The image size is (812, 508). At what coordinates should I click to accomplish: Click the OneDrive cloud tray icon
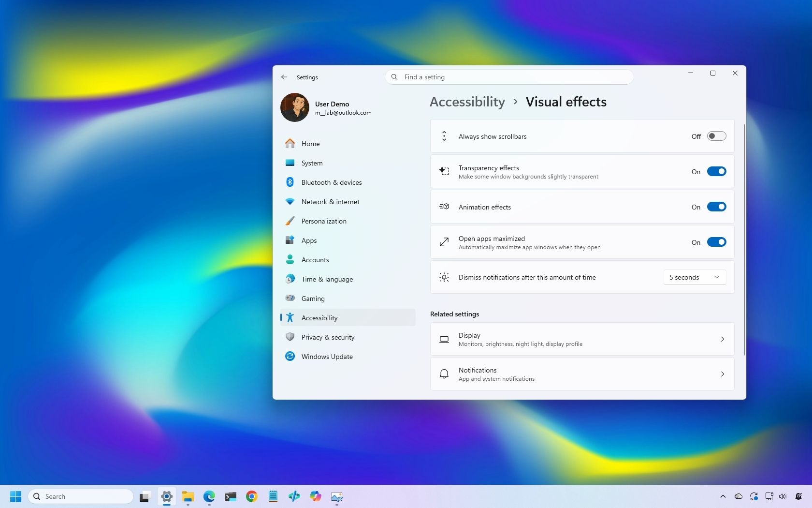pyautogui.click(x=739, y=496)
